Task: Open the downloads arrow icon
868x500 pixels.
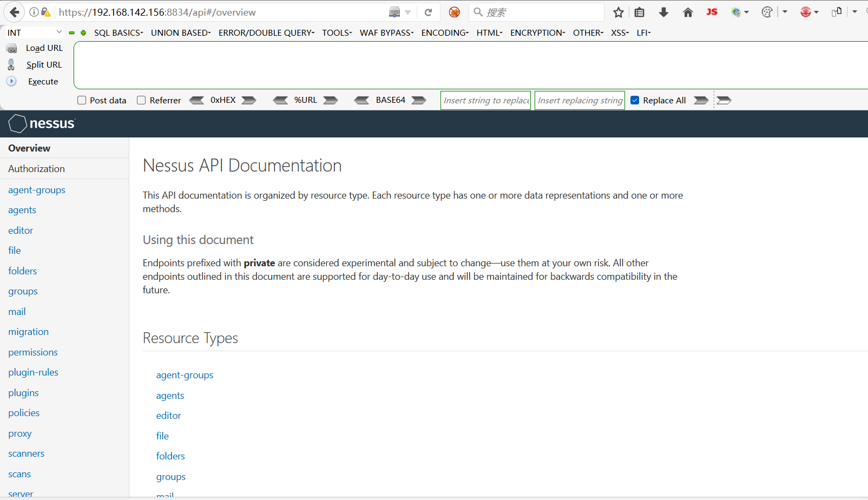Action: point(663,12)
